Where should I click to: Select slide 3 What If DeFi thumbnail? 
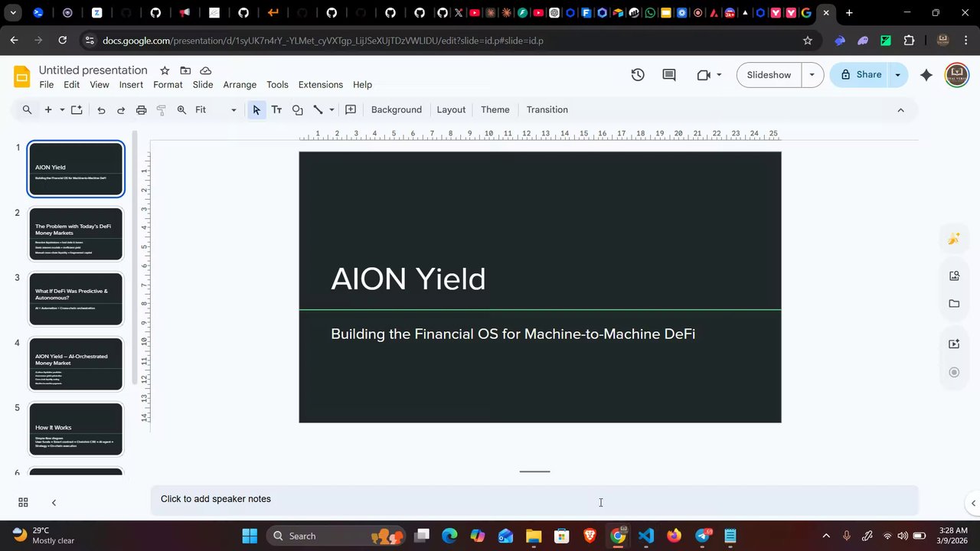[76, 299]
